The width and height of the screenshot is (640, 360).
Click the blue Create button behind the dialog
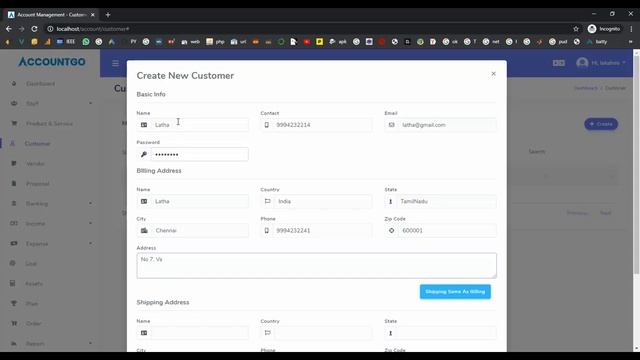(x=601, y=124)
